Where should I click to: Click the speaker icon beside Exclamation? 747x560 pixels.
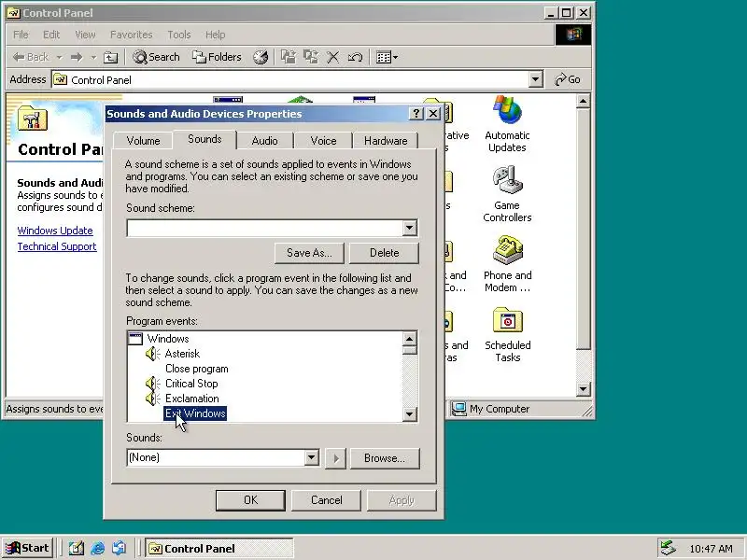pos(152,399)
